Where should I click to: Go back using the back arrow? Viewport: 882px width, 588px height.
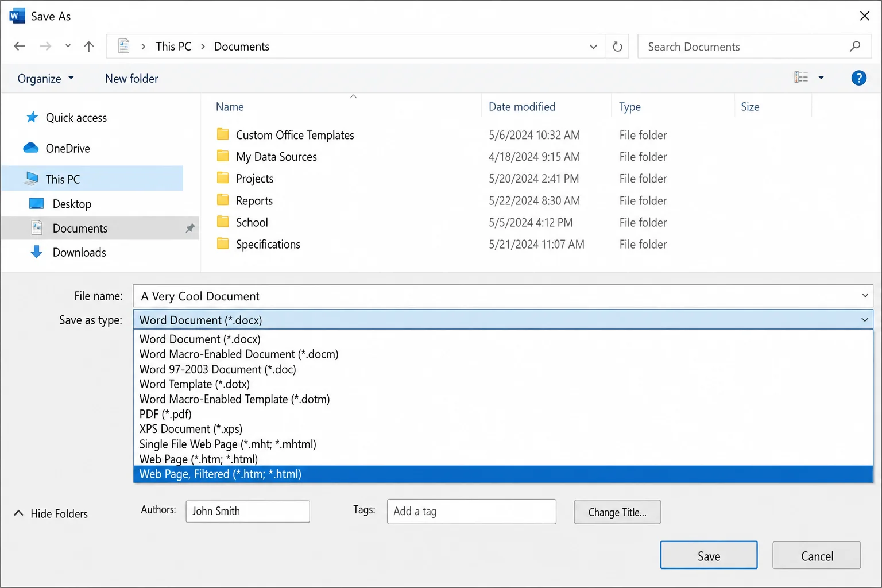click(20, 46)
